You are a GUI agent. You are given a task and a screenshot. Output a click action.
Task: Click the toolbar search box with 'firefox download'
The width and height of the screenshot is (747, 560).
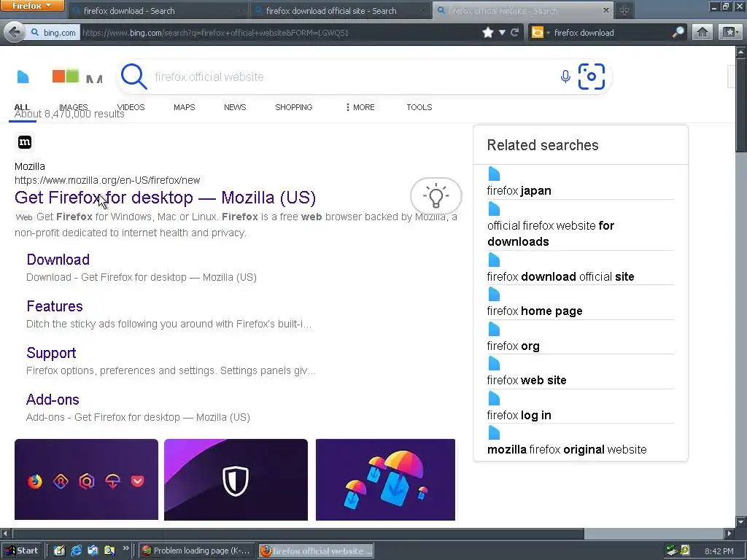(611, 32)
